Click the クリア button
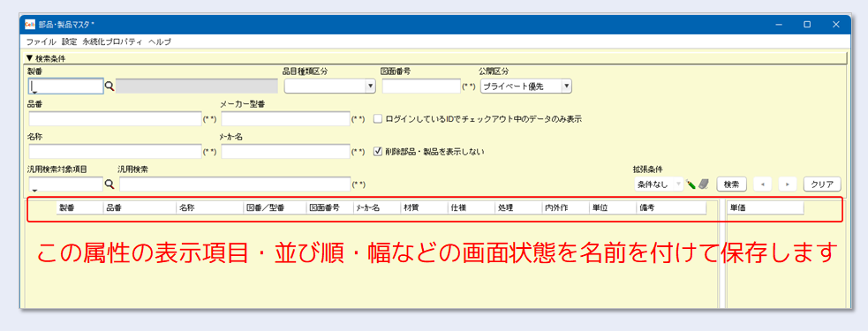The image size is (868, 331). point(822,184)
